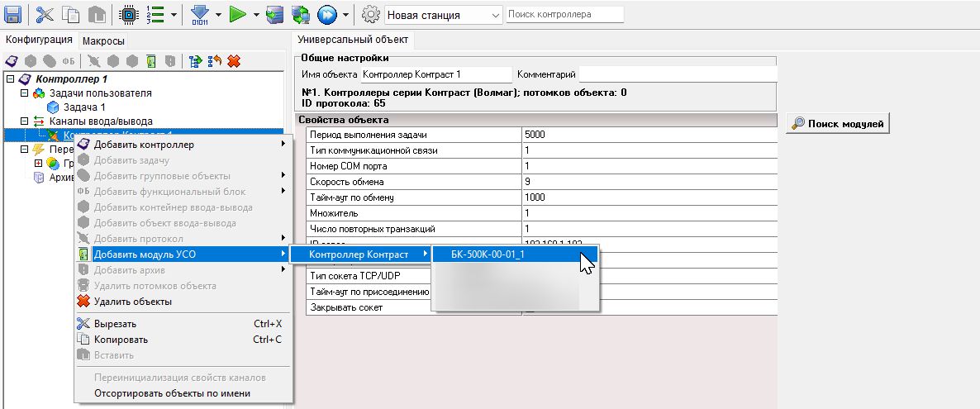Click the red X delete icon in configuration toolbar

(234, 61)
